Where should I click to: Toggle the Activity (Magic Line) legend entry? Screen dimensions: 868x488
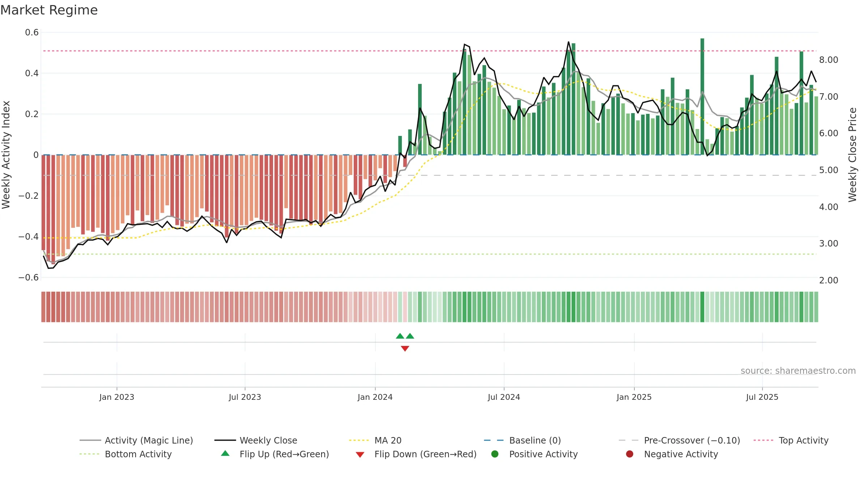tap(136, 440)
